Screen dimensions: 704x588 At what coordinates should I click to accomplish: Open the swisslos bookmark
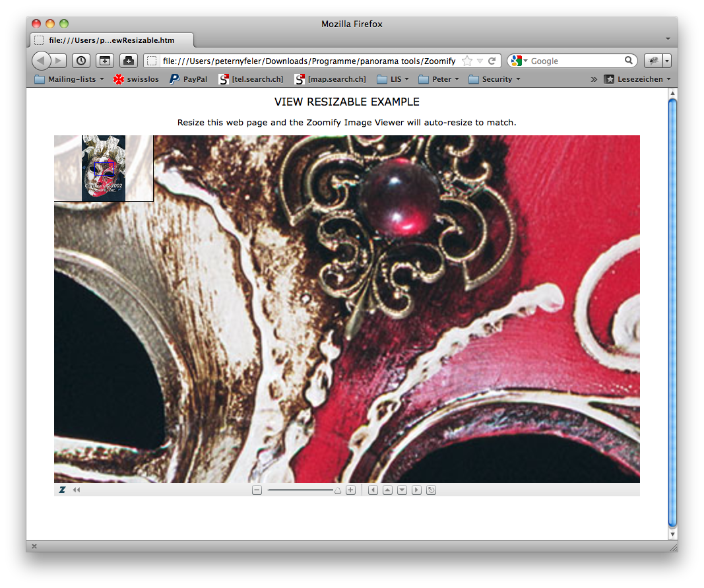tap(137, 79)
